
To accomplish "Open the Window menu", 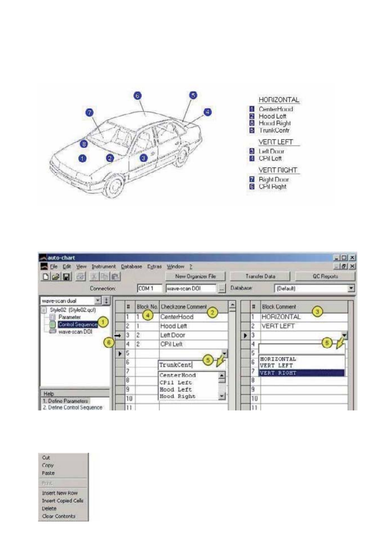I will (176, 266).
